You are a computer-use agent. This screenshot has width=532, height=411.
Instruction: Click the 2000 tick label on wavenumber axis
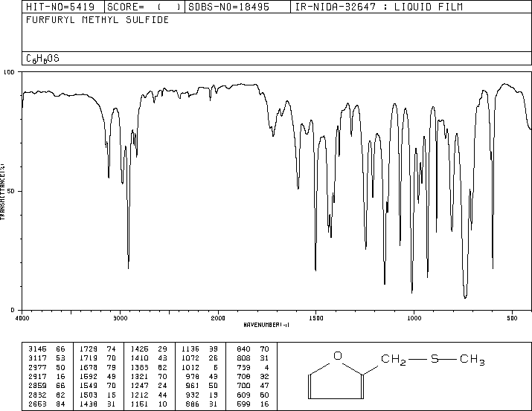[218, 318]
